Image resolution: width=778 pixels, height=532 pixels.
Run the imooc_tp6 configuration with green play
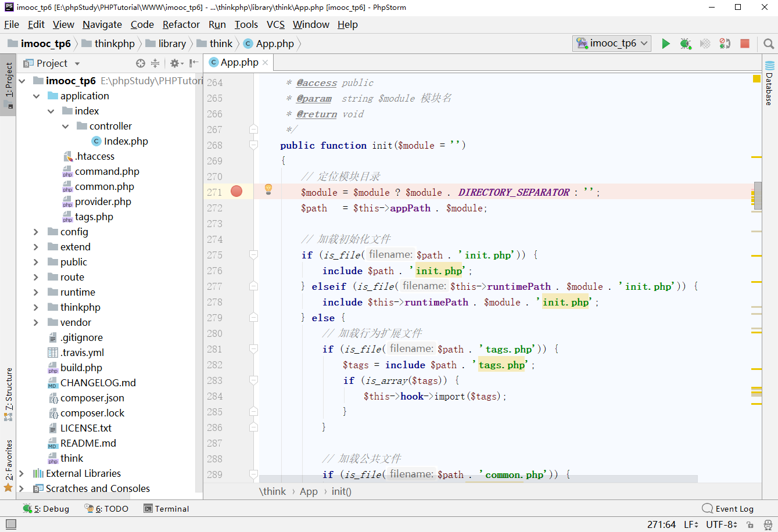pos(666,44)
